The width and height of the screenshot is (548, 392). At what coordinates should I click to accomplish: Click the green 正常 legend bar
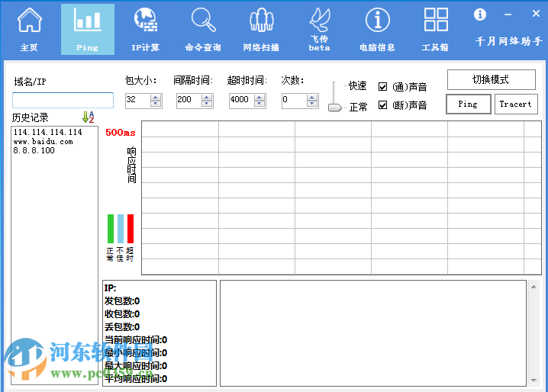tap(111, 229)
